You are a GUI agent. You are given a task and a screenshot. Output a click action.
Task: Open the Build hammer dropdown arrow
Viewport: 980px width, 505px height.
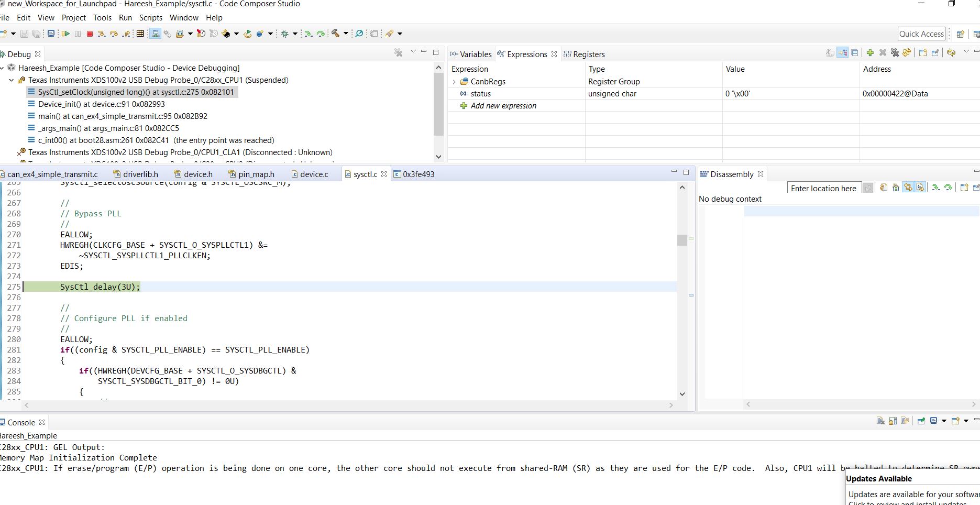click(346, 34)
